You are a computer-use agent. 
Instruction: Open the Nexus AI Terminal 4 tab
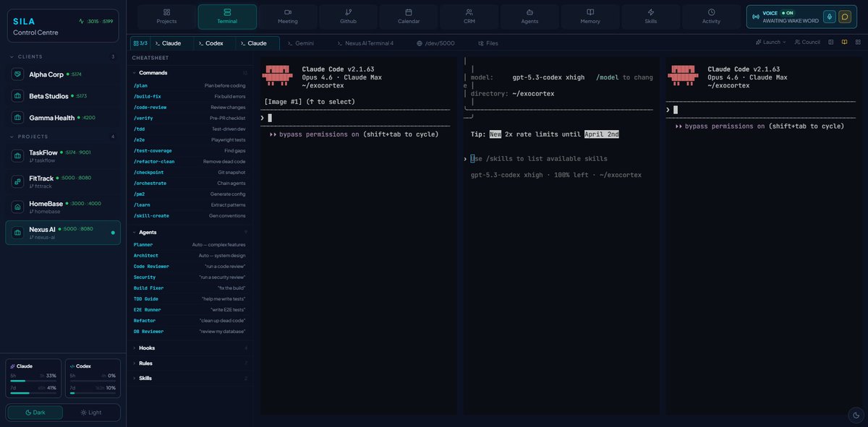click(x=365, y=43)
